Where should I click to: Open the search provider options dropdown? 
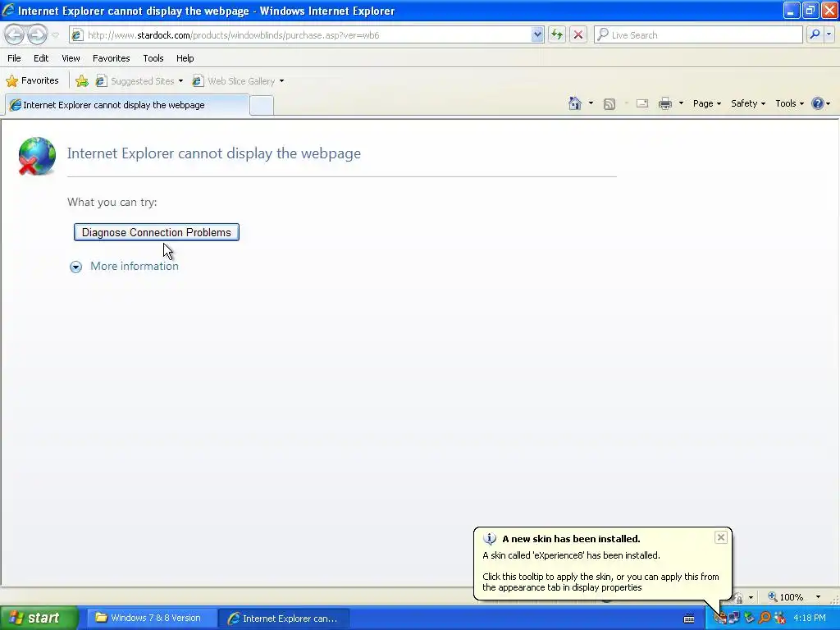829,34
